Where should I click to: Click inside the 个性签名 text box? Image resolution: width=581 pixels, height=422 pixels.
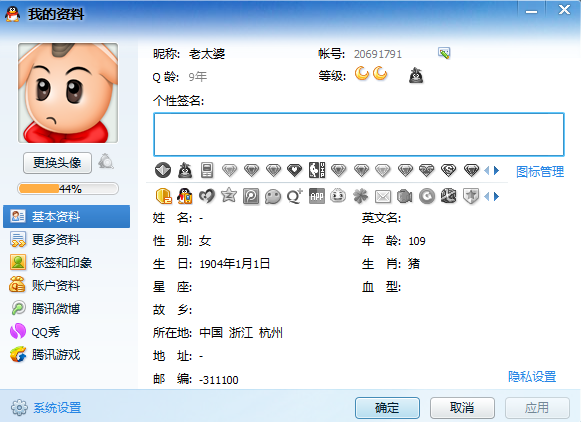click(x=359, y=134)
